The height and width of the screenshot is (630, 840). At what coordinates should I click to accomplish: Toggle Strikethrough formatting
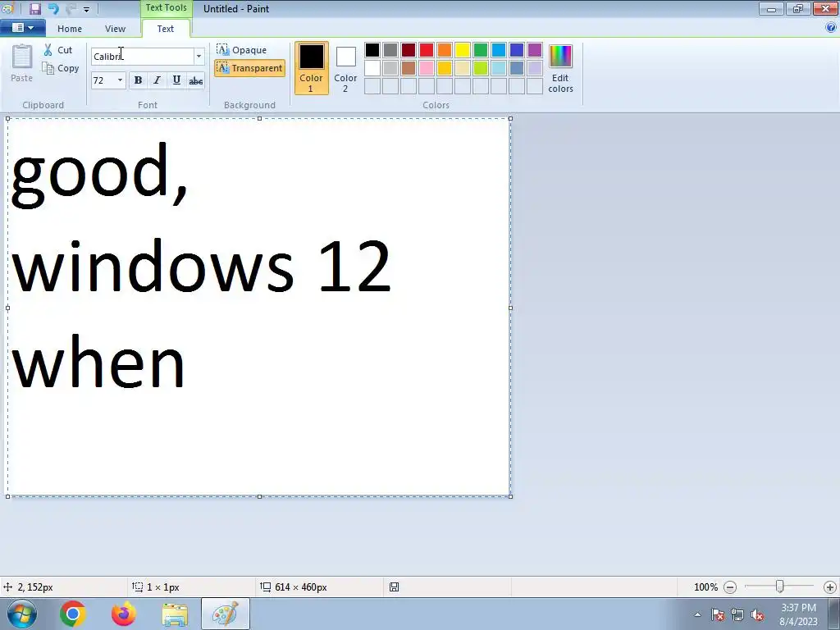(195, 80)
